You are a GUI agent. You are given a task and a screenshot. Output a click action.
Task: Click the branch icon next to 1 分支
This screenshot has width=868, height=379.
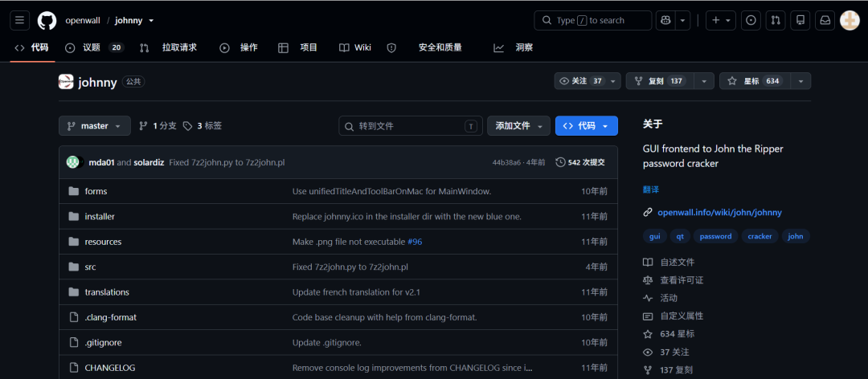(x=143, y=125)
